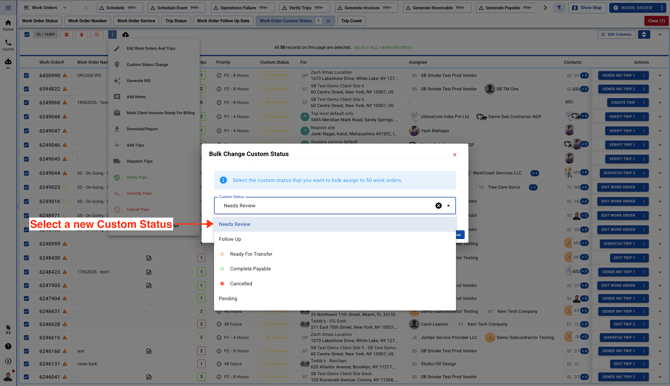Select Ready For Transfer status option
This screenshot has width=670, height=386.
(335, 254)
